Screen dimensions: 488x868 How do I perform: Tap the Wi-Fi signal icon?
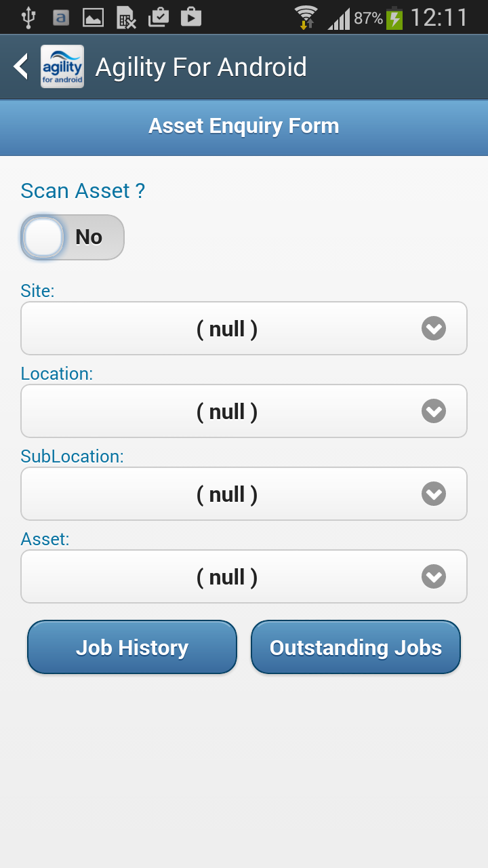(306, 17)
